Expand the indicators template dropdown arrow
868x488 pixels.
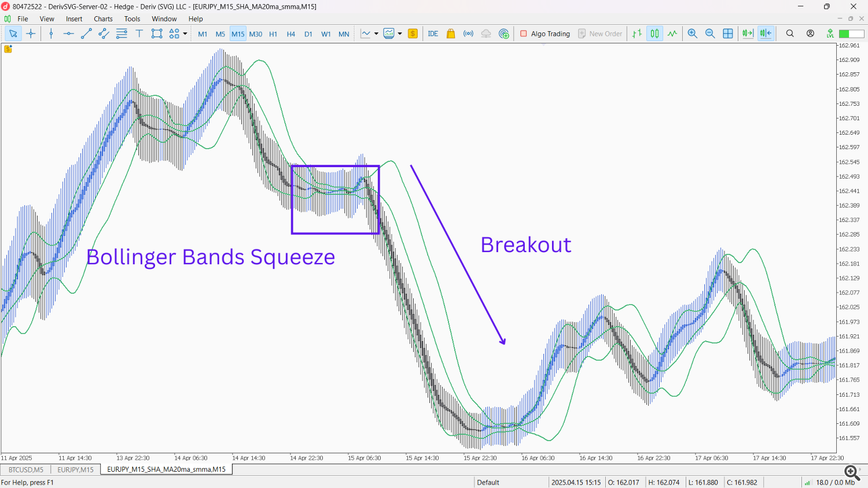(400, 34)
